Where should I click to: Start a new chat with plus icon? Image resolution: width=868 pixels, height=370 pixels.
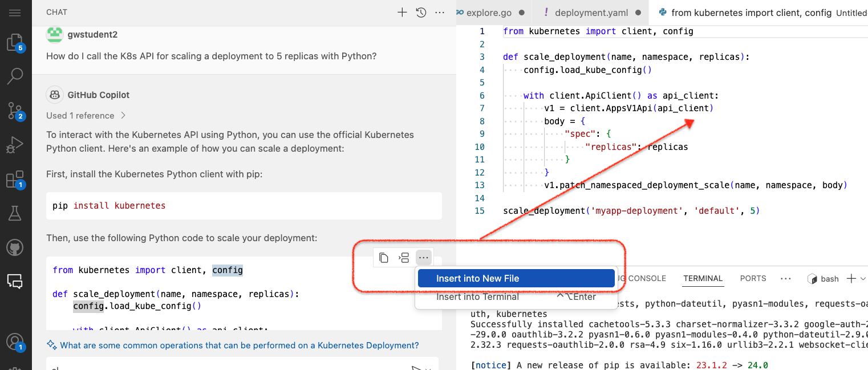402,12
